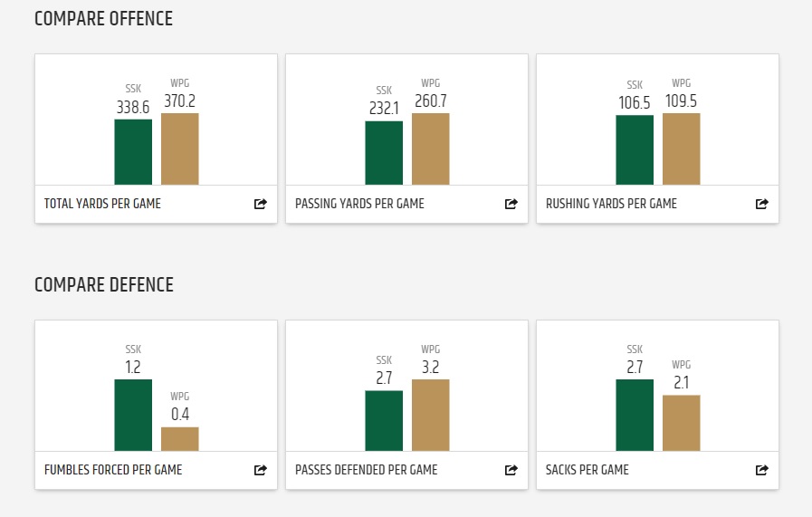The width and height of the screenshot is (812, 517).
Task: Click SSK bar showing 2.7 sacks
Action: point(635,415)
